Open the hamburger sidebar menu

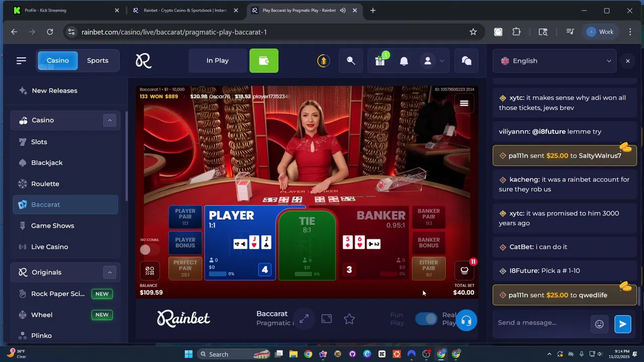click(21, 60)
